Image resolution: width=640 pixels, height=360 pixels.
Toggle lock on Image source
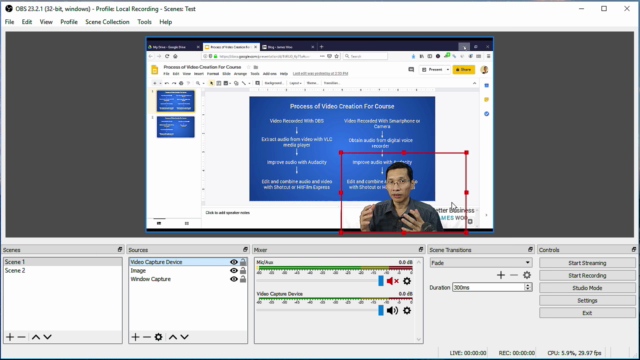point(243,271)
